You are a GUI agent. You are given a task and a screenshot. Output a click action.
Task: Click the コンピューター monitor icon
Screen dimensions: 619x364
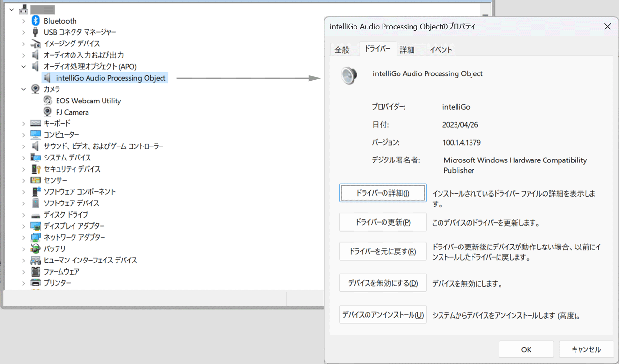pos(35,134)
